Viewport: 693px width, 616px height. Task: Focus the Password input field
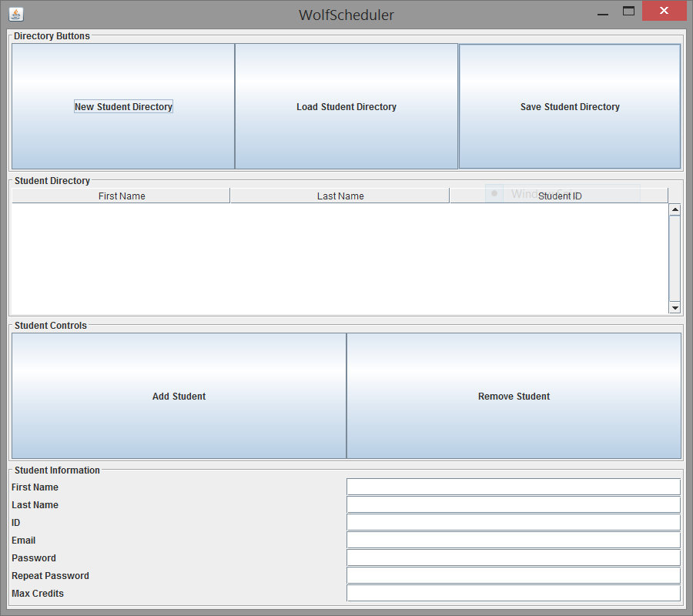click(513, 557)
